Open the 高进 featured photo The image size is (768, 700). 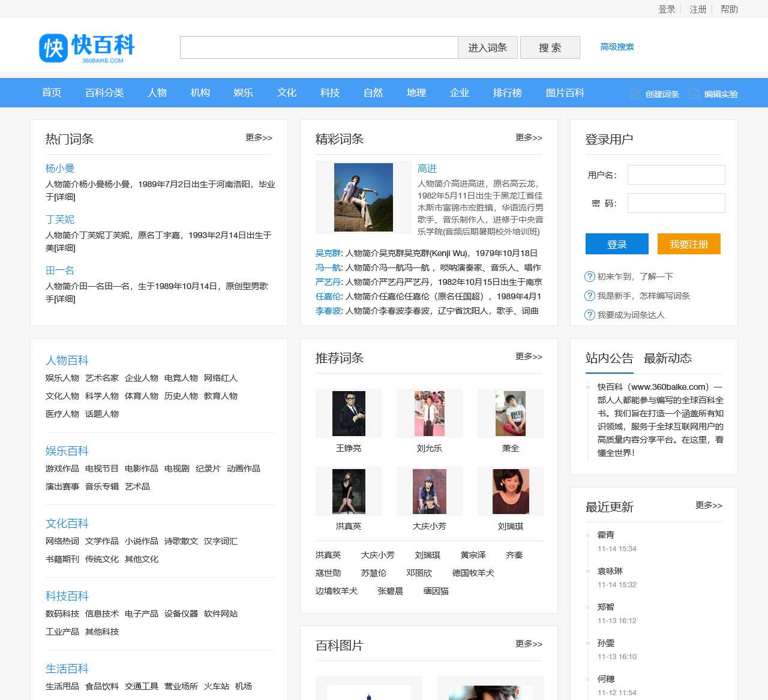[364, 197]
